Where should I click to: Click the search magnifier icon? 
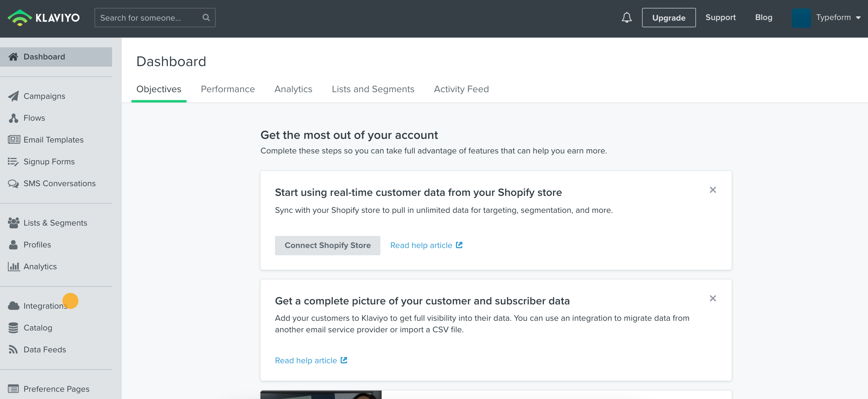pos(206,18)
